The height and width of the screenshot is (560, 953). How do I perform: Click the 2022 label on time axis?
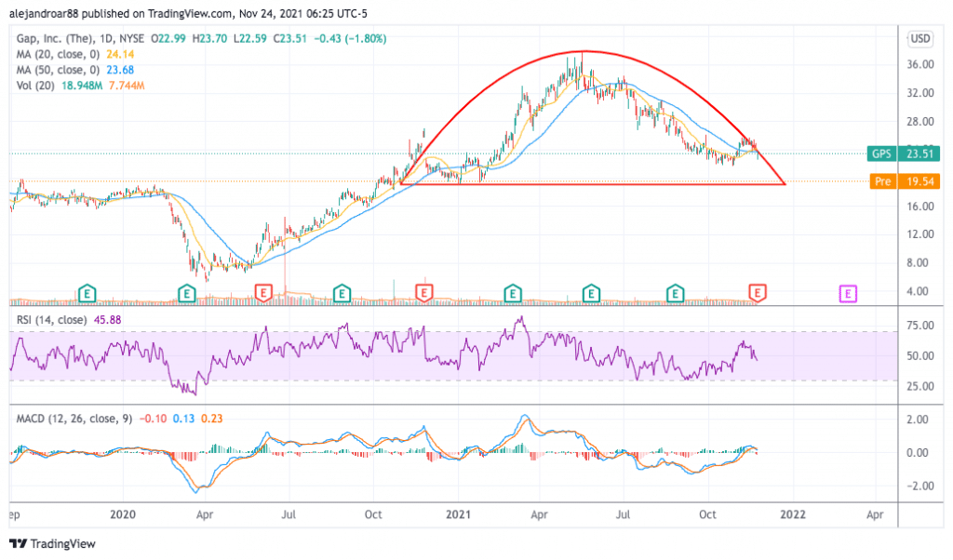pyautogui.click(x=793, y=514)
